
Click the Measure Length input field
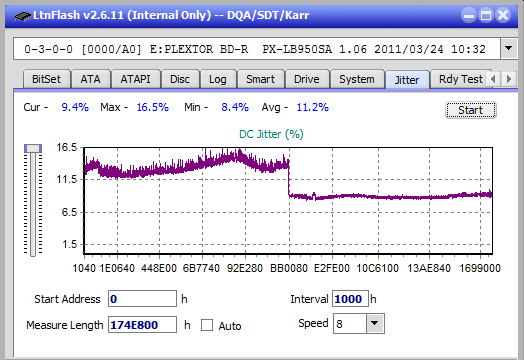(142, 325)
